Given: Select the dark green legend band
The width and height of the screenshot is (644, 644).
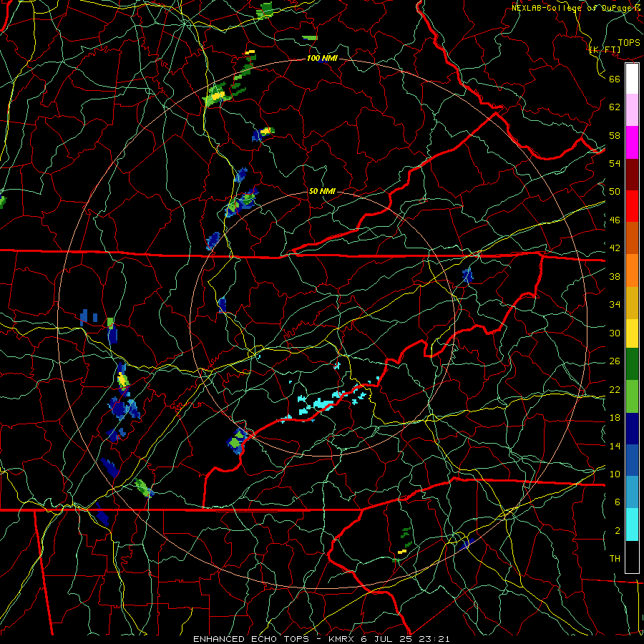Looking at the screenshot, I should [632, 364].
